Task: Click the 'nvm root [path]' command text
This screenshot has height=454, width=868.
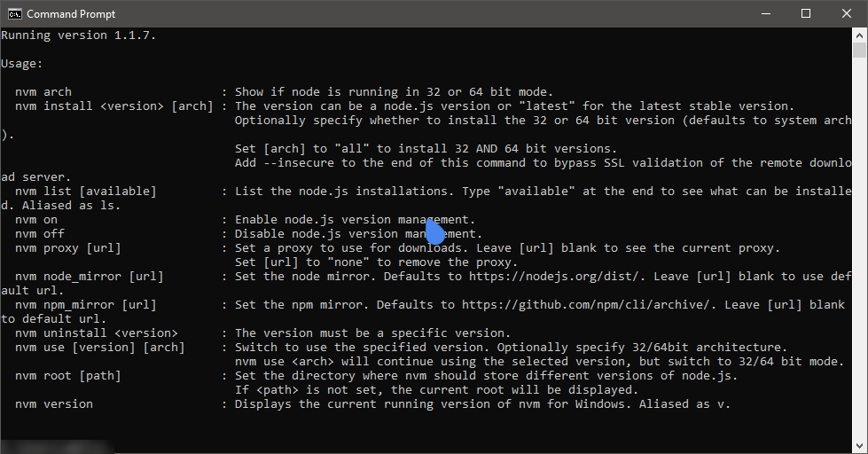Action: [68, 375]
